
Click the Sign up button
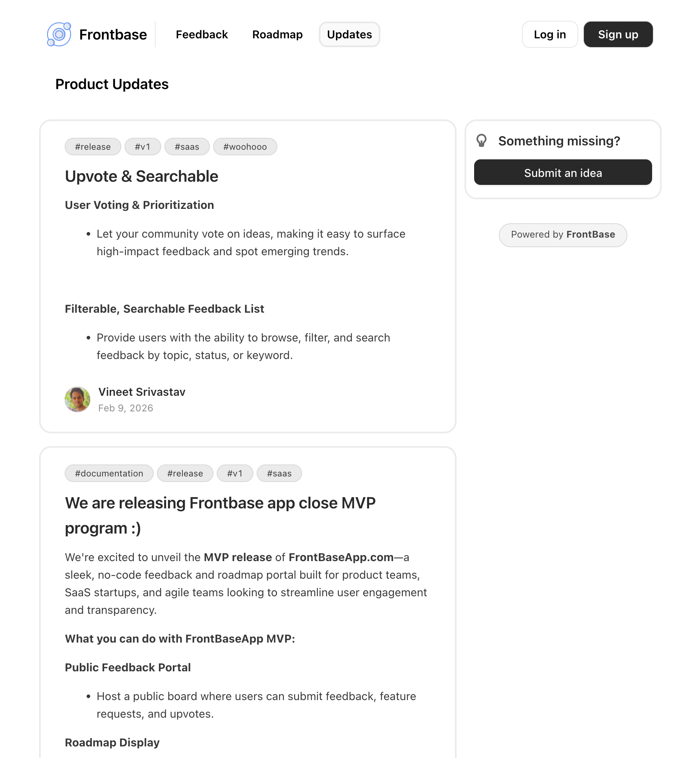point(618,35)
